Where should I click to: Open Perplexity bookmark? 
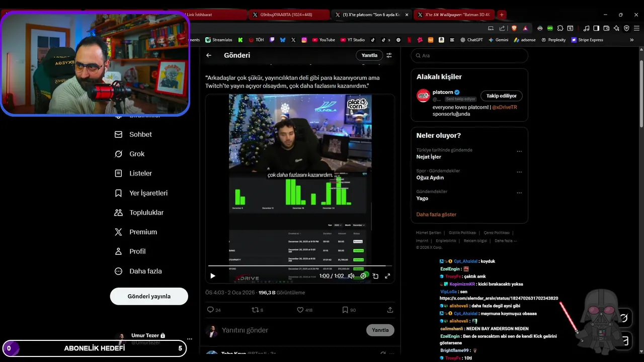(x=553, y=40)
